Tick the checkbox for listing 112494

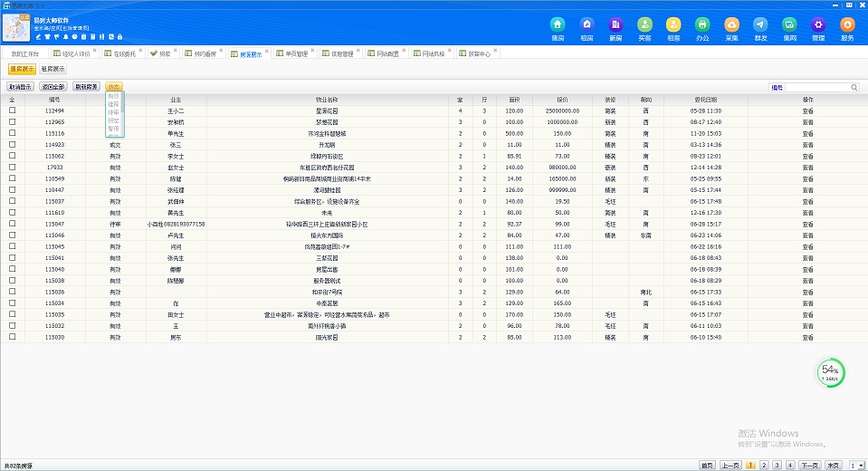(x=13, y=111)
